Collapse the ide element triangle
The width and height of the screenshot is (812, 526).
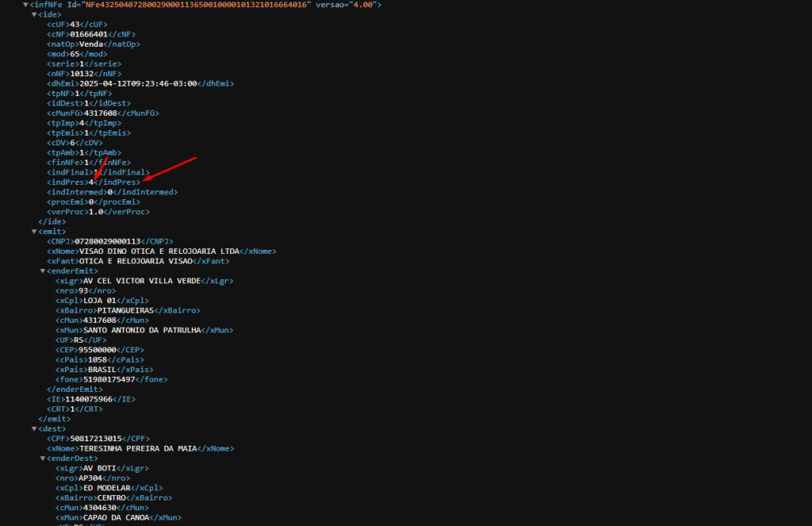click(34, 14)
